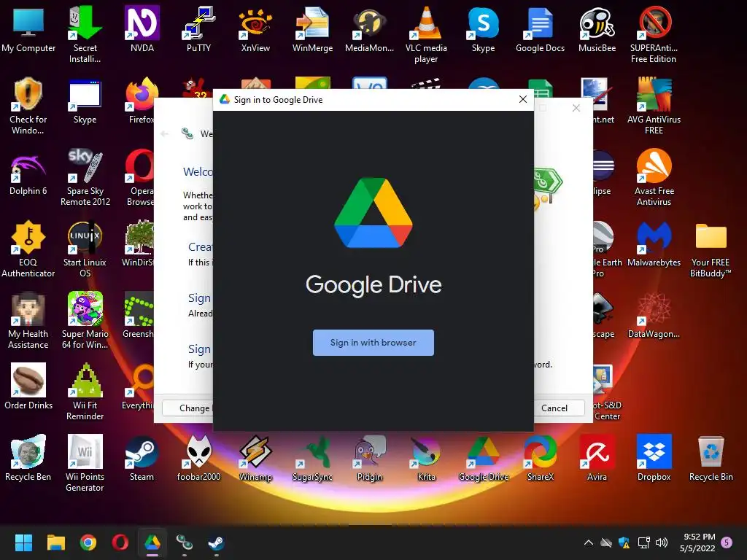Open Check for Windo... desktop icon

[28, 106]
